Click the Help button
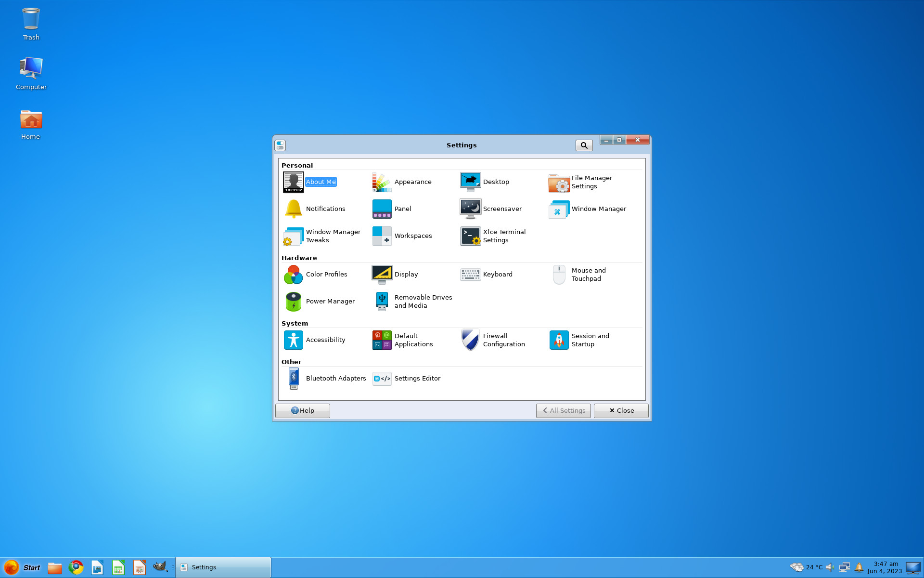The image size is (924, 578). [x=302, y=411]
